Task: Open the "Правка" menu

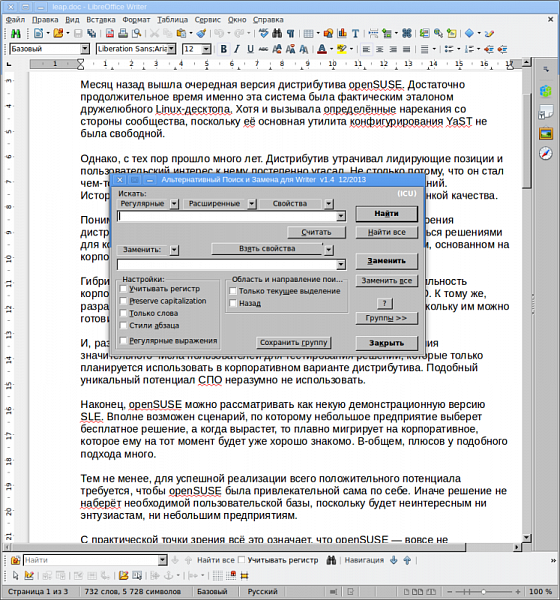Action: pyautogui.click(x=45, y=20)
